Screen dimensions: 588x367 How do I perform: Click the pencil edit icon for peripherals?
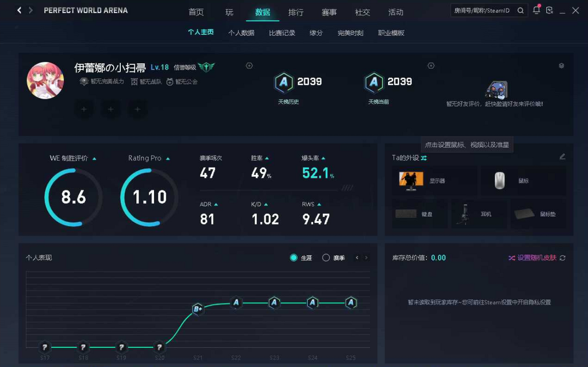click(x=562, y=156)
